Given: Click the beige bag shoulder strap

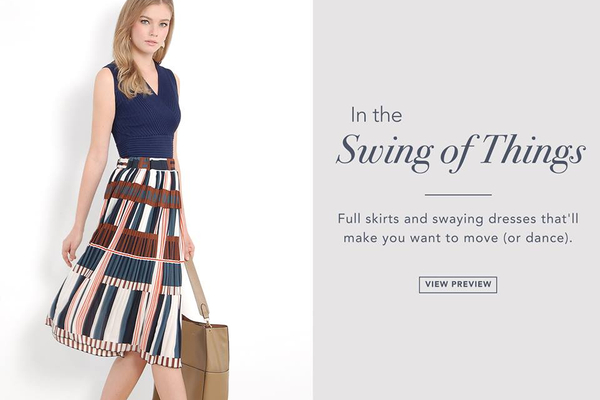Looking at the screenshot, I should coord(198,287).
